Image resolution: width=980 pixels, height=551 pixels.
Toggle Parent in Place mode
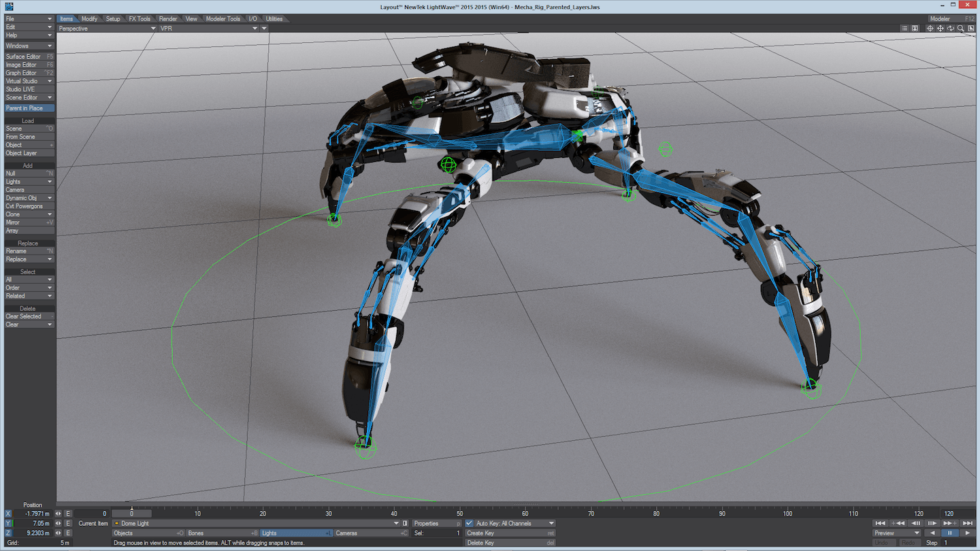coord(28,107)
